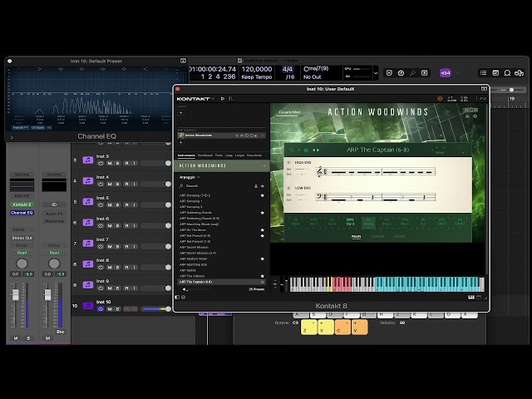Expand the Channel EQ disclosure arrow

pos(12,137)
